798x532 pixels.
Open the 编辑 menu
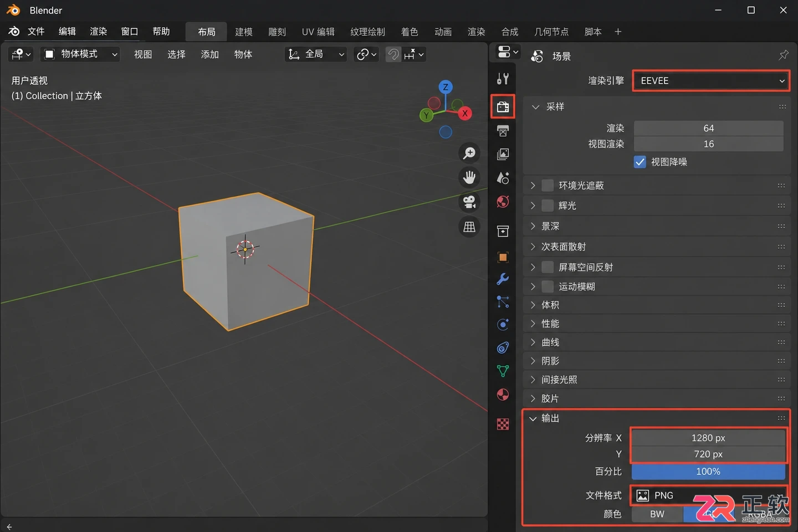[x=67, y=32]
